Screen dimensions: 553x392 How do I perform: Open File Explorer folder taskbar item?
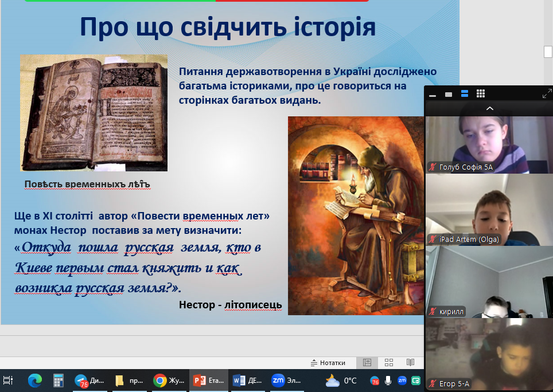(129, 381)
